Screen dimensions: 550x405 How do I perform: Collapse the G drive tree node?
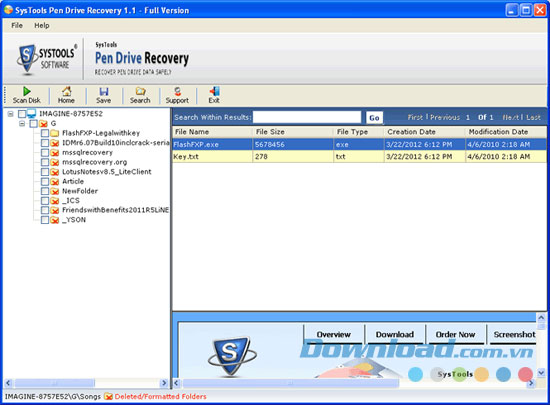click(22, 123)
